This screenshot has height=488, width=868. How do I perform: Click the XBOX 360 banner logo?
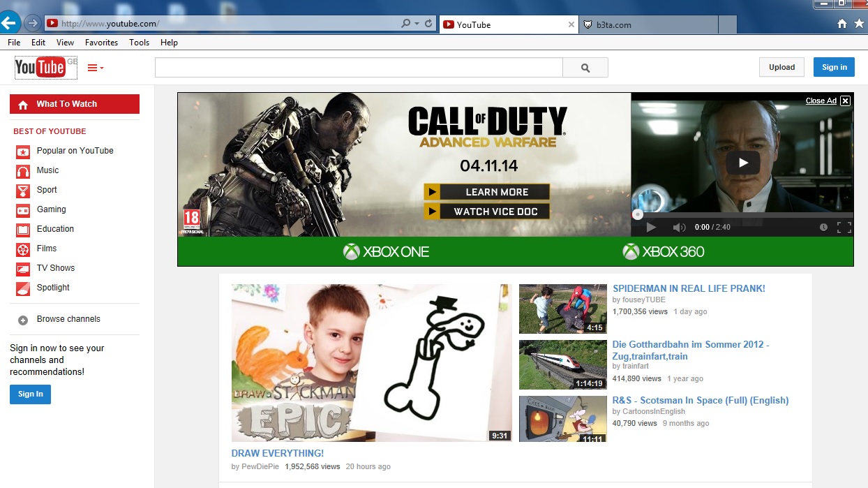664,252
